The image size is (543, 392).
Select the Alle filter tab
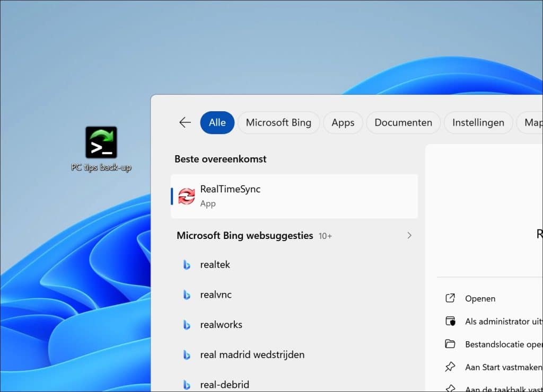pos(217,122)
